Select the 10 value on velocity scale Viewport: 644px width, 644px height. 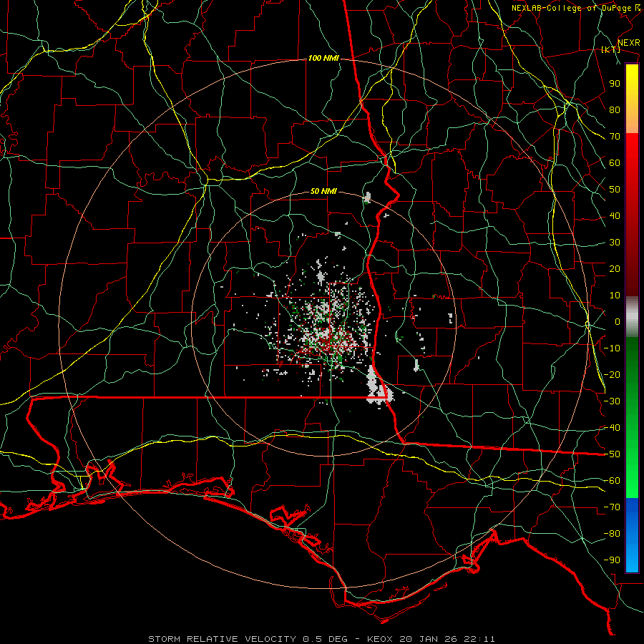[x=615, y=296]
